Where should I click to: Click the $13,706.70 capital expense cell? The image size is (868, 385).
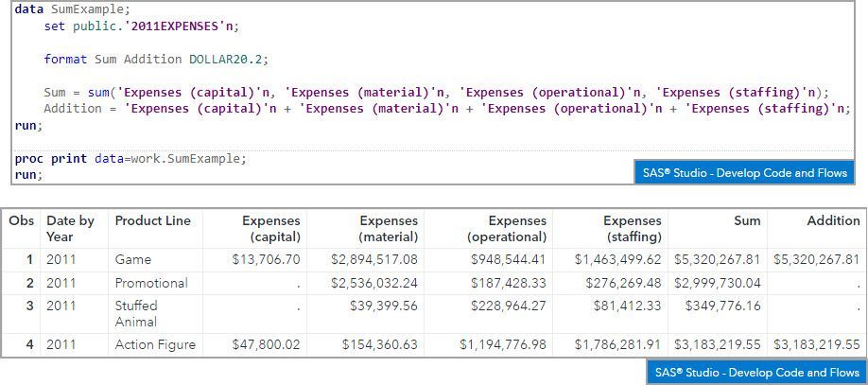(x=266, y=259)
